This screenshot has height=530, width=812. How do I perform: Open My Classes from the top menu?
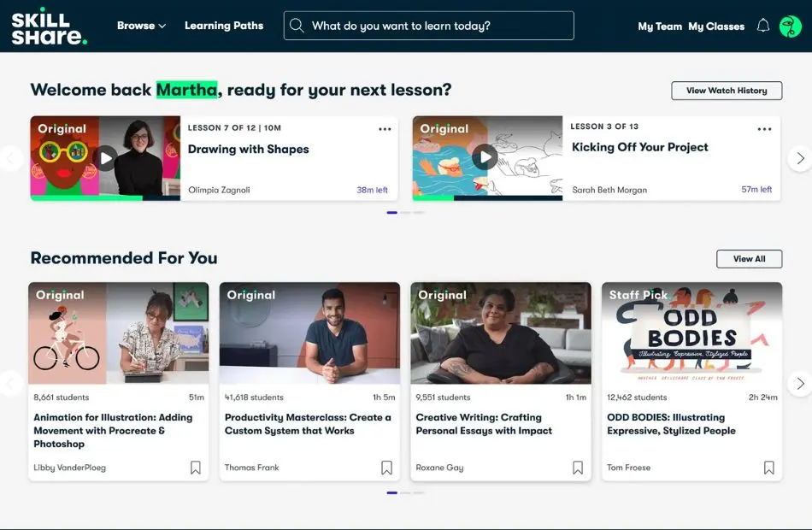pos(718,26)
